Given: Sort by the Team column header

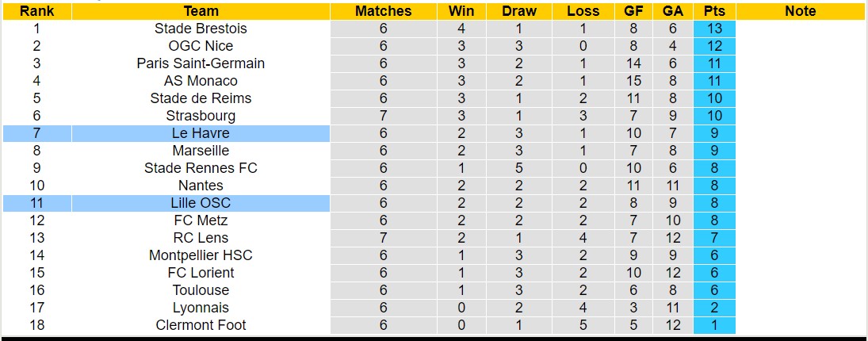Looking at the screenshot, I should click(x=201, y=11).
